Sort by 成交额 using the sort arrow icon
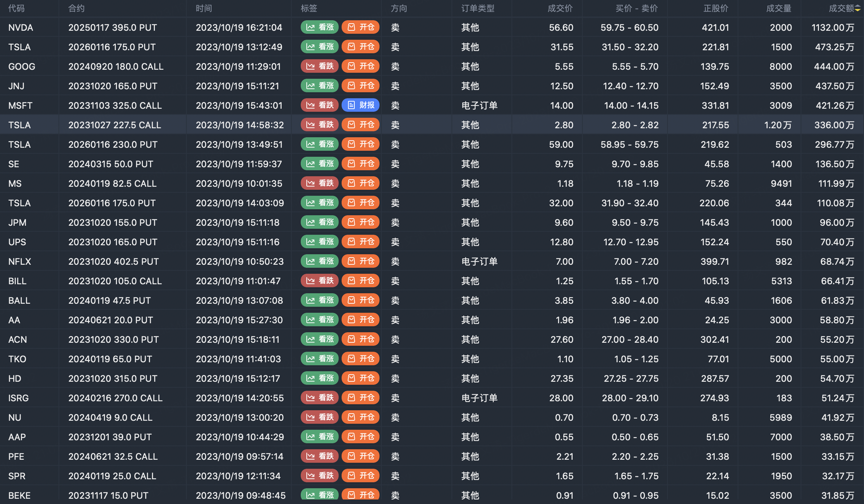 tap(858, 9)
